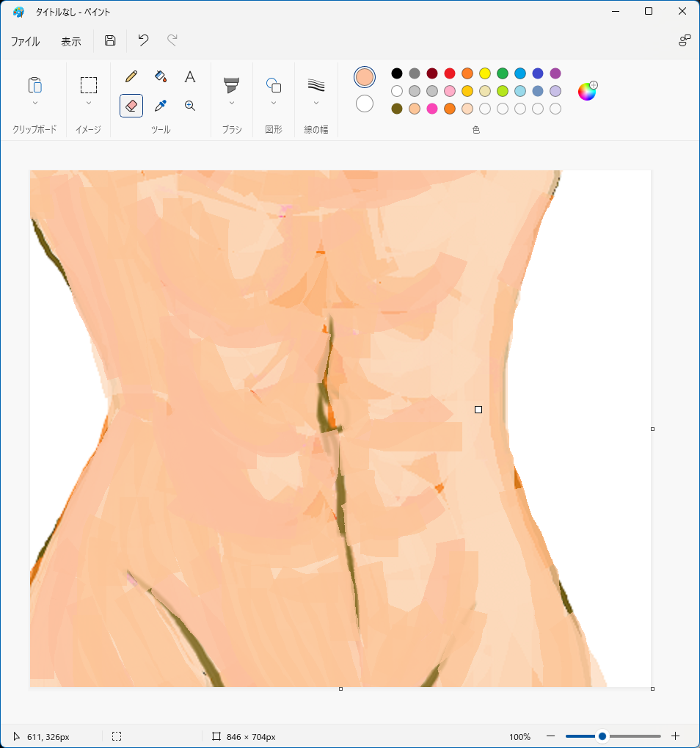Image resolution: width=700 pixels, height=748 pixels.
Task: Expand the clipboard paste dropdown arrow
Action: 35,104
